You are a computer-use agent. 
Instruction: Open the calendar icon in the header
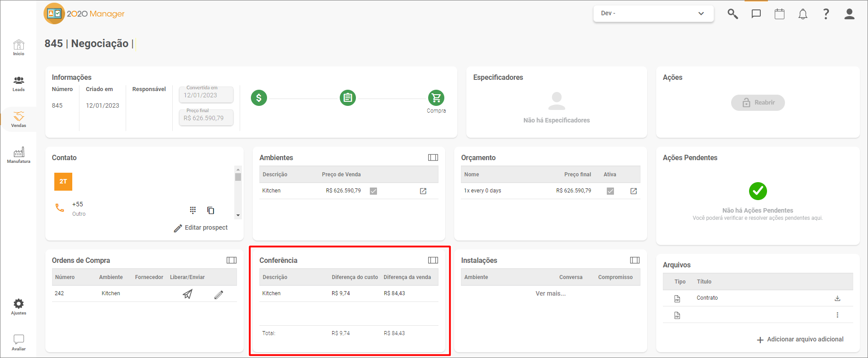click(780, 14)
